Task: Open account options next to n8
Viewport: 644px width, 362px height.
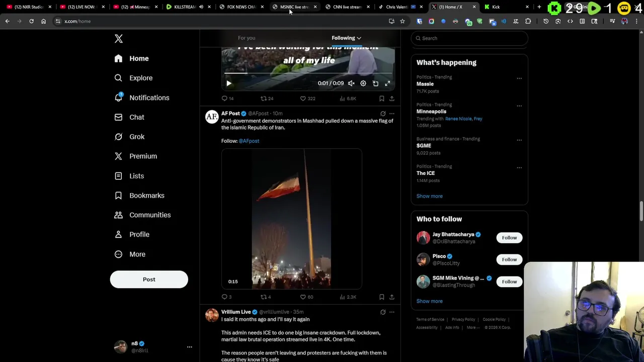Action: coord(190,347)
